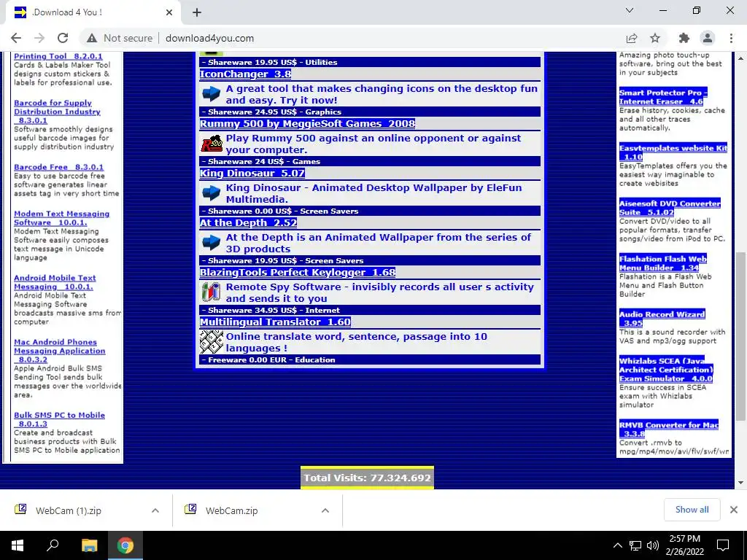The height and width of the screenshot is (560, 747).
Task: Open the RMVB Converter for Mac link
Action: (x=668, y=429)
